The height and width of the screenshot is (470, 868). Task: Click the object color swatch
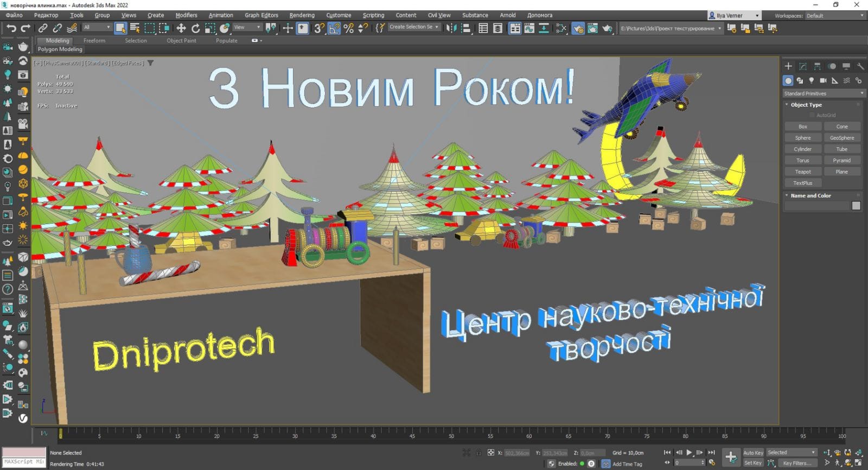coord(856,206)
